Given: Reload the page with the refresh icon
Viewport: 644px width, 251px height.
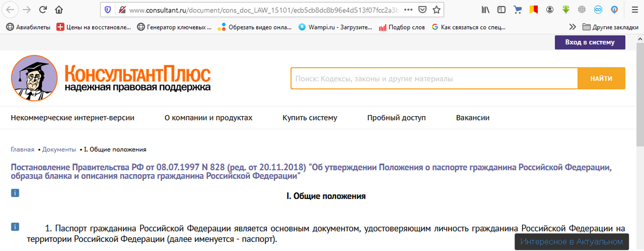Looking at the screenshot, I should [43, 9].
